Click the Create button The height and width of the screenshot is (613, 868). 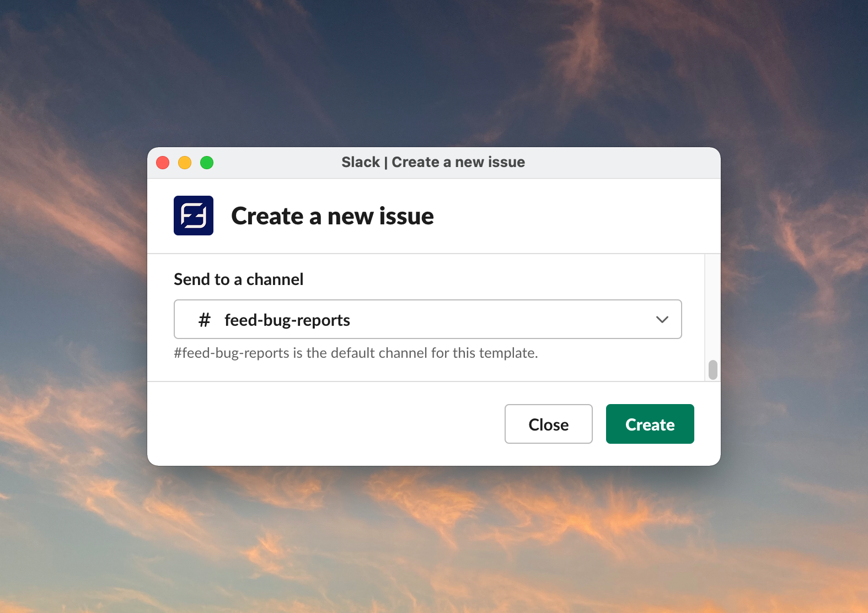pyautogui.click(x=650, y=424)
